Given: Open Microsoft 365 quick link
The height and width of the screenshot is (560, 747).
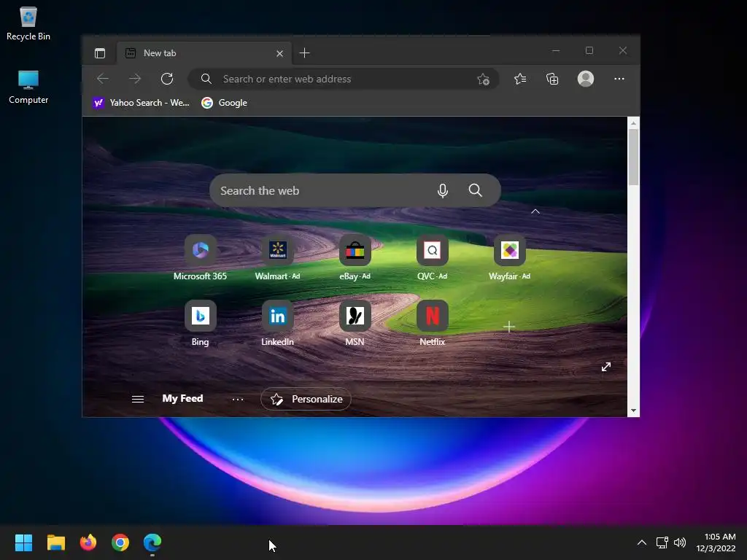Looking at the screenshot, I should coord(200,257).
